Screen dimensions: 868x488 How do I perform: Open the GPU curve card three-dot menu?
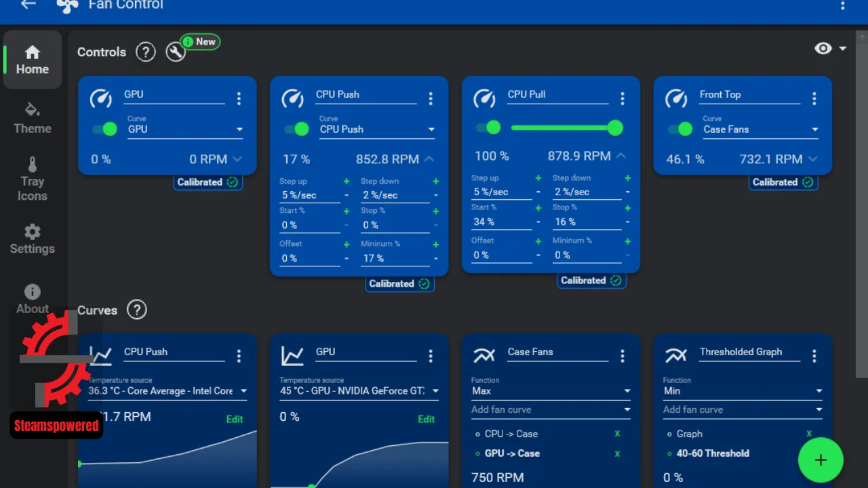(431, 356)
